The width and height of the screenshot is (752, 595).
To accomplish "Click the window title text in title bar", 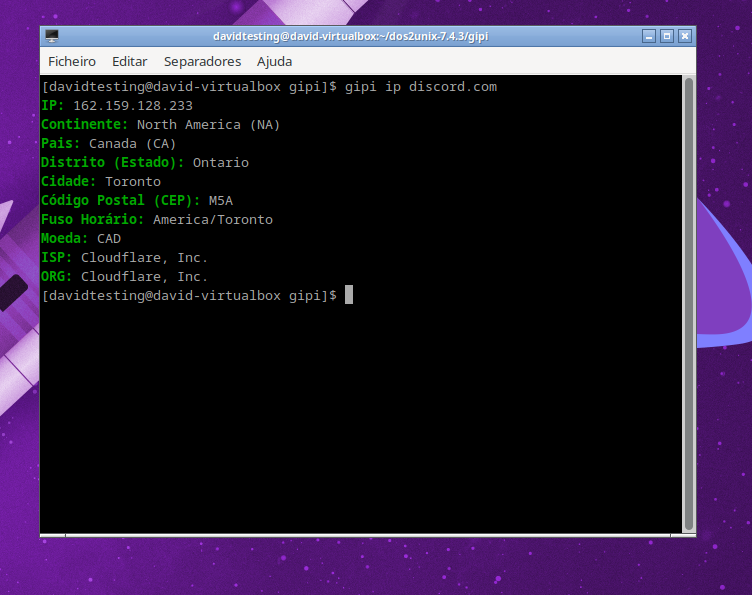I will point(351,36).
